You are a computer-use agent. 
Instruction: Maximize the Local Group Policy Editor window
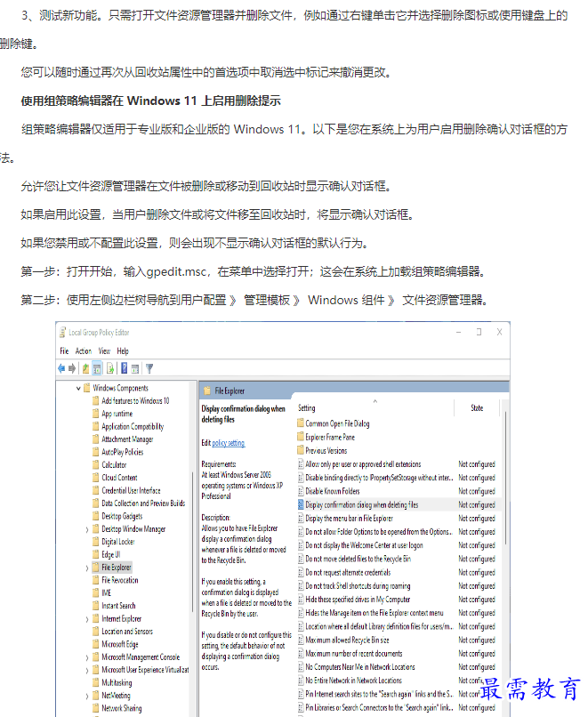(479, 332)
